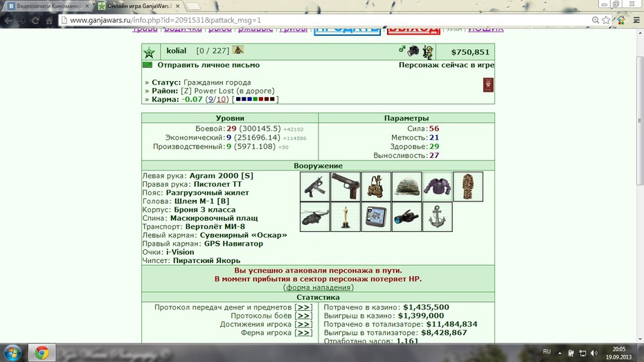644x362 pixels.
Task: Click the GPS Navigator item icon
Action: (376, 217)
